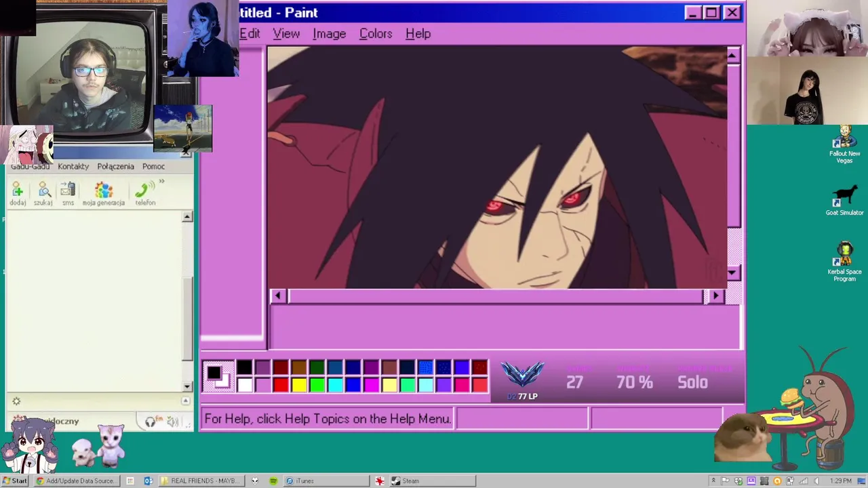Click the network signal bars tray icon

(803, 481)
